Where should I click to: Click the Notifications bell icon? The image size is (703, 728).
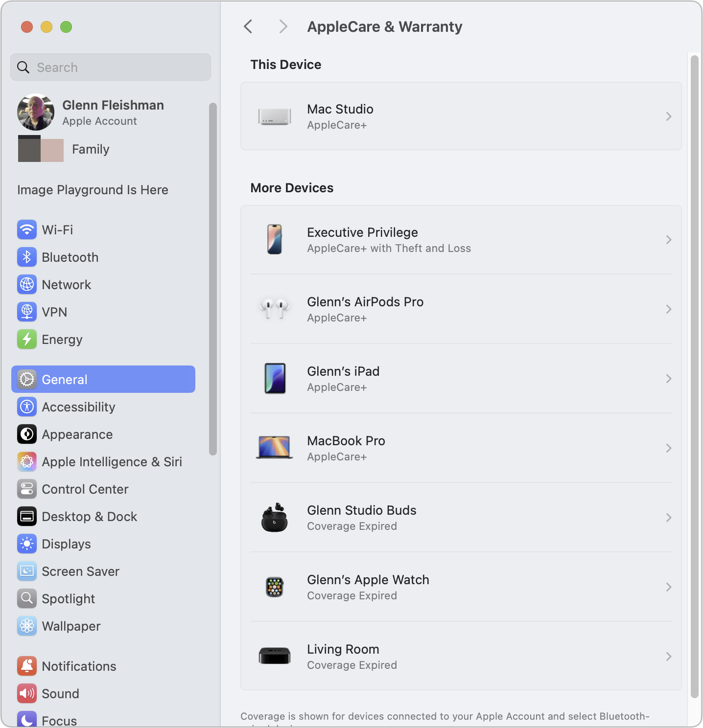click(x=27, y=666)
